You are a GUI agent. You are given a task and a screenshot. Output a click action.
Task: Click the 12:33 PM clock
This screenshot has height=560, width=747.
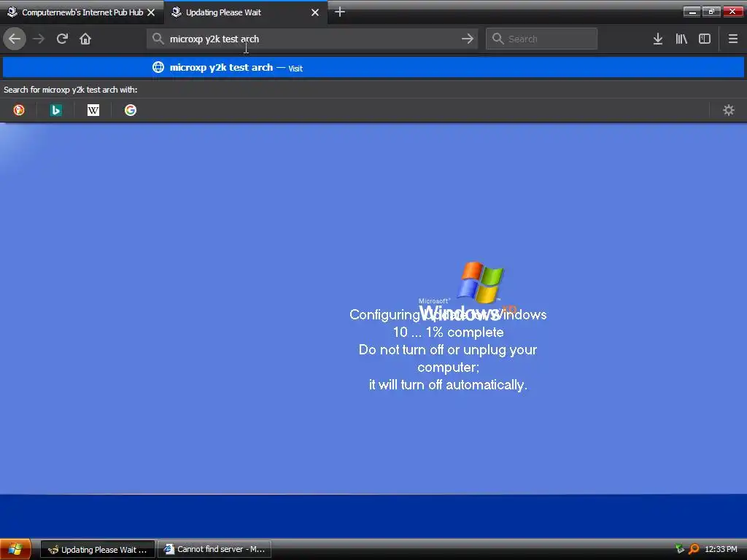coord(721,549)
